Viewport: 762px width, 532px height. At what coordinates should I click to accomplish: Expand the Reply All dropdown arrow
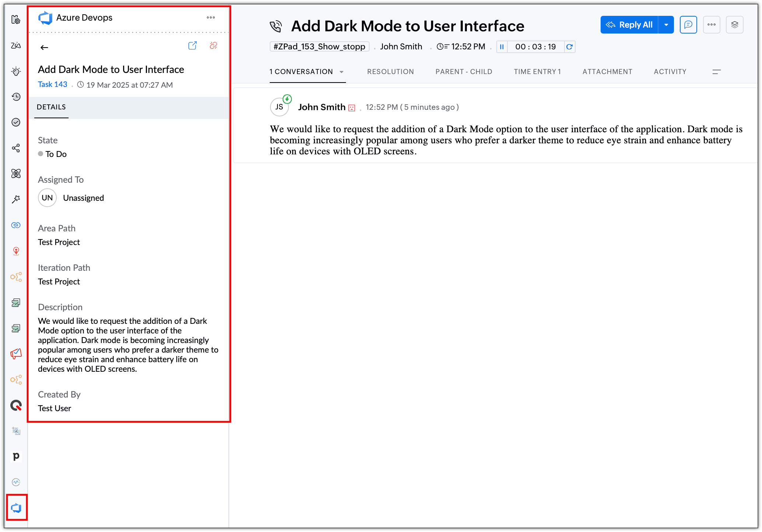[666, 25]
